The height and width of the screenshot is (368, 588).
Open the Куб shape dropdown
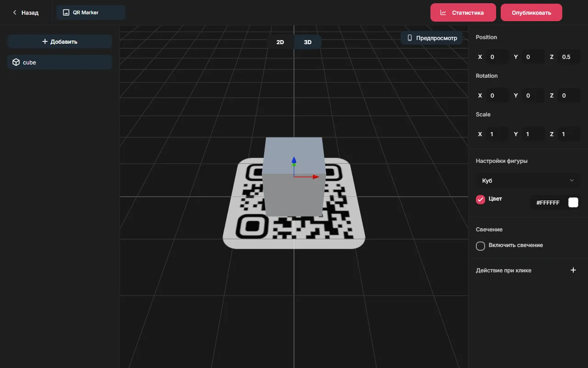point(528,180)
